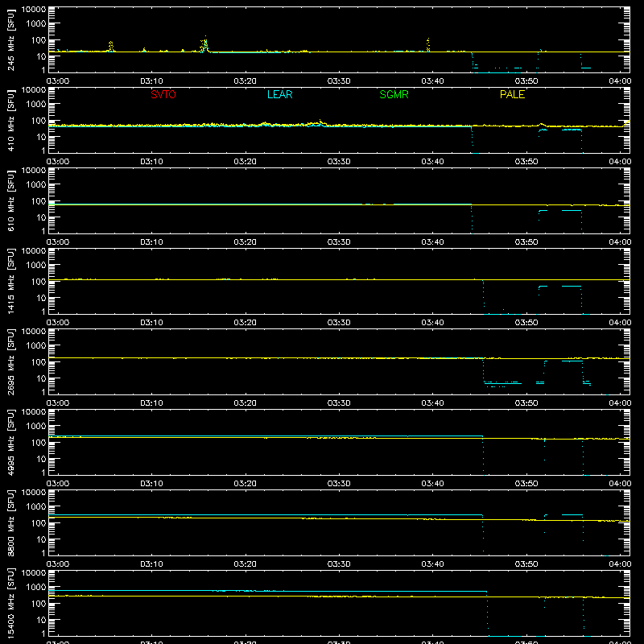Click the red SVTO station legend label
Screen dimensions: 644x644
tap(163, 94)
